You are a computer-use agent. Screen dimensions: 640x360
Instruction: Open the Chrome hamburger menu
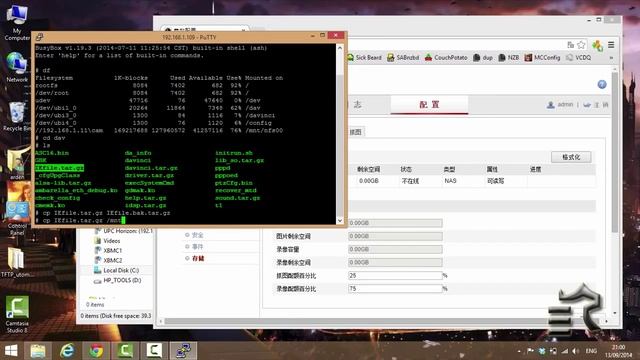[611, 45]
